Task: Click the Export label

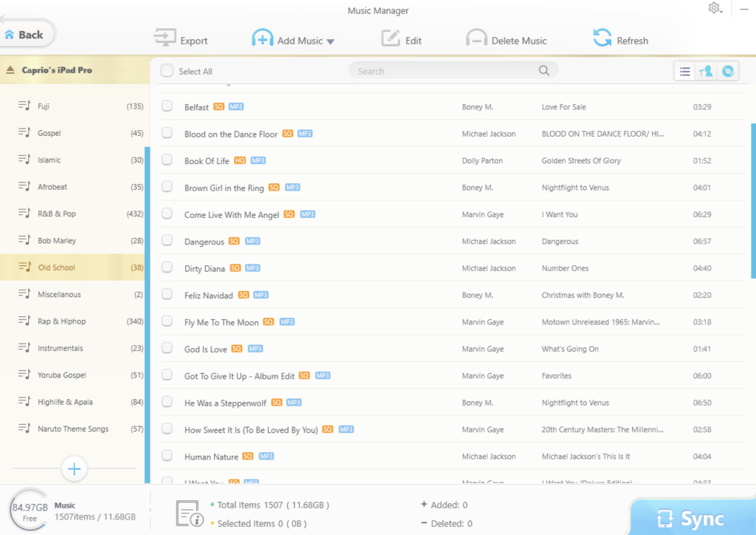Action: click(x=194, y=41)
